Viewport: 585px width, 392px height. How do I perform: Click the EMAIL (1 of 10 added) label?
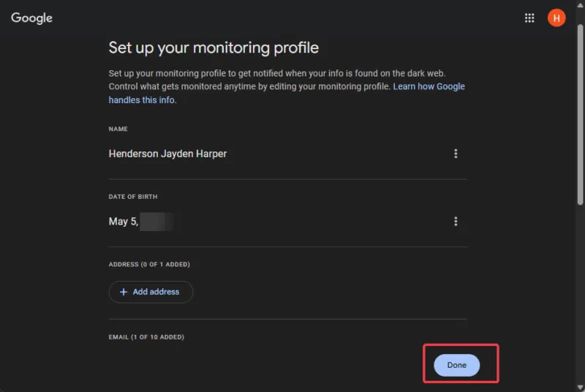146,337
